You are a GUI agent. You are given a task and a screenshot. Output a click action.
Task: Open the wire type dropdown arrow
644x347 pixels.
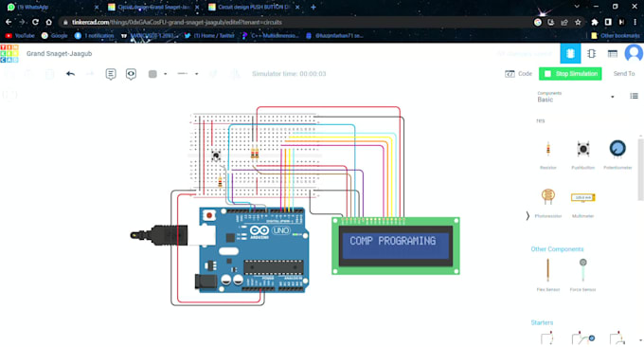coord(196,74)
